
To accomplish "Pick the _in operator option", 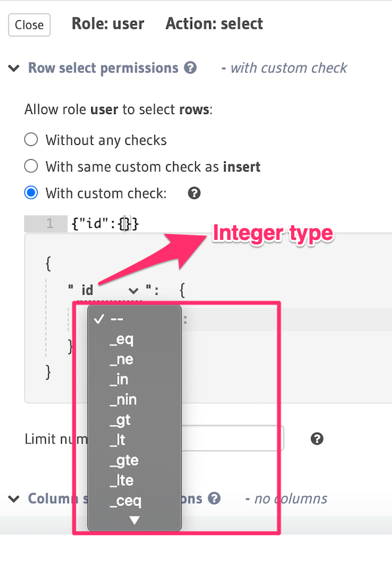I will (x=120, y=379).
